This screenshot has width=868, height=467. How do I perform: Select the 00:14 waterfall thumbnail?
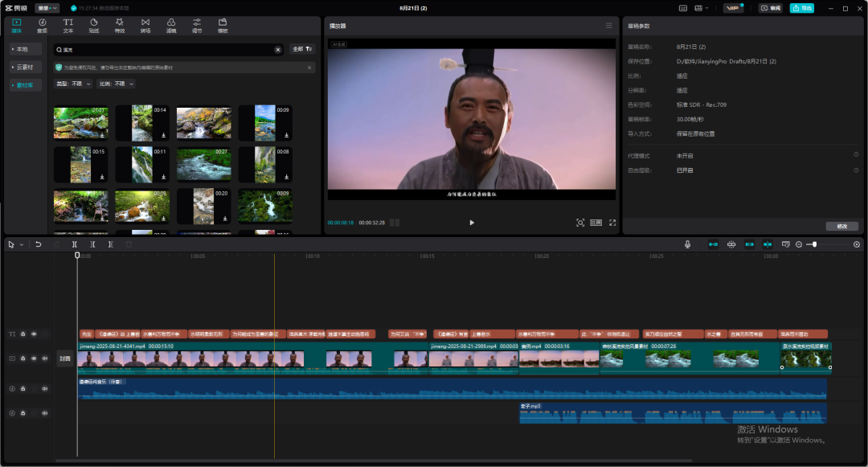point(142,123)
